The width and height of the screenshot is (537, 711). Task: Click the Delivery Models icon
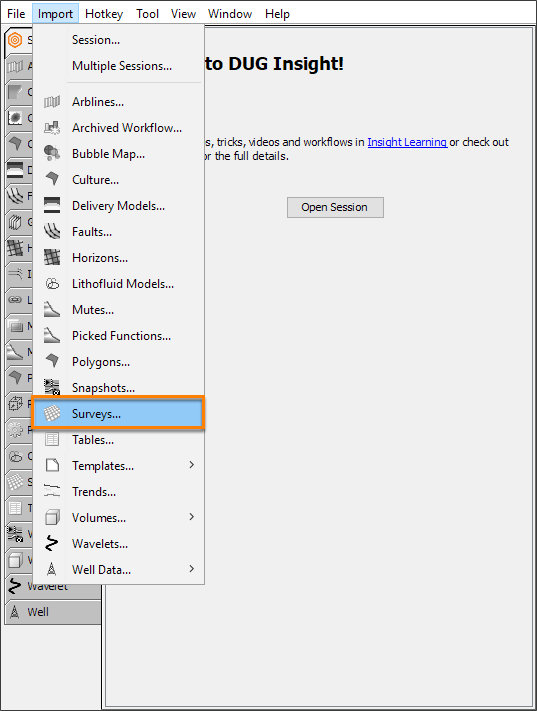(x=52, y=205)
